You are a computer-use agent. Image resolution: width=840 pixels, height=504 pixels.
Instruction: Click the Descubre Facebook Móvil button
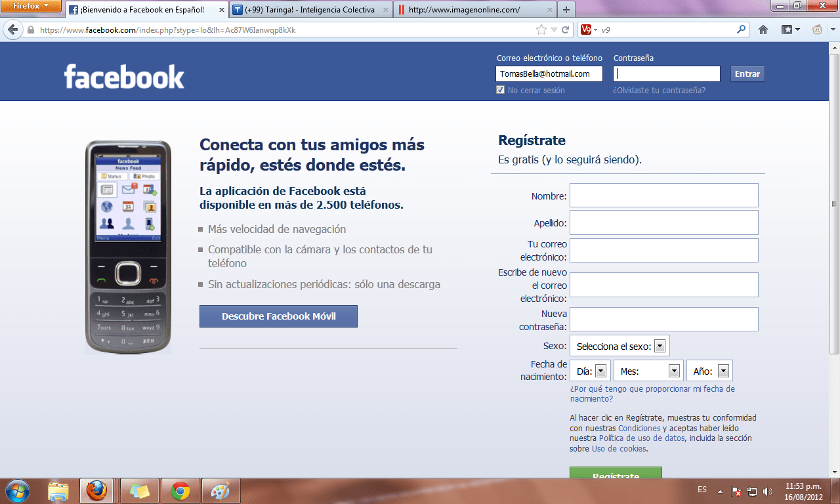click(278, 316)
